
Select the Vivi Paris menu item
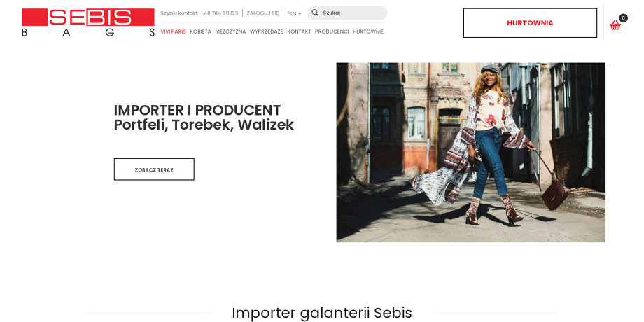(173, 31)
